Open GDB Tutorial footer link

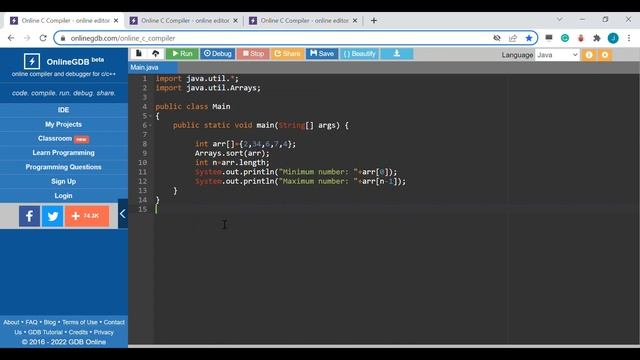click(45, 332)
